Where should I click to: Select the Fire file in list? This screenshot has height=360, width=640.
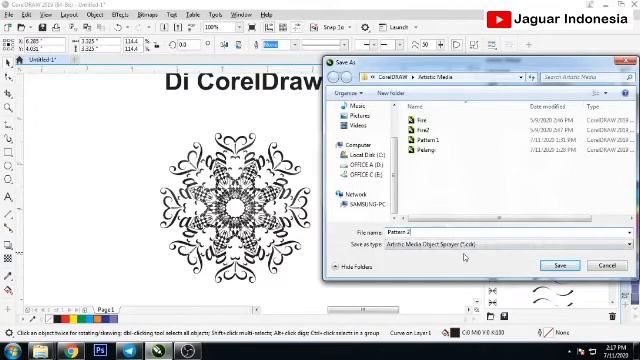(x=422, y=120)
